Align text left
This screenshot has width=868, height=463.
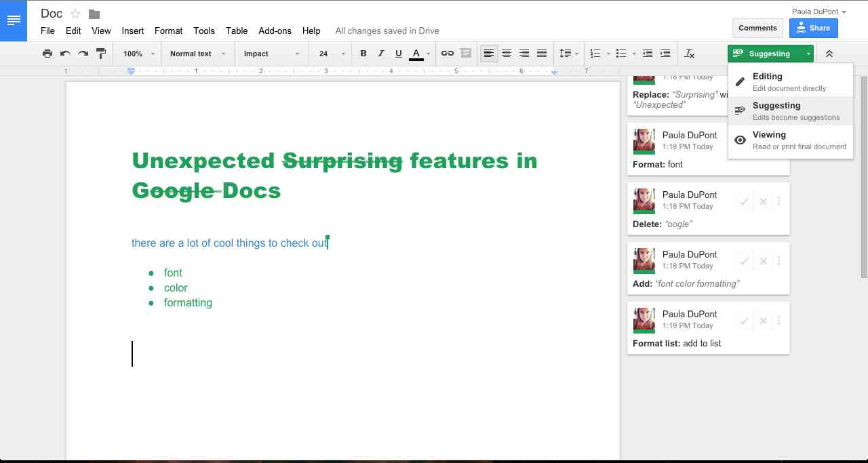point(488,54)
